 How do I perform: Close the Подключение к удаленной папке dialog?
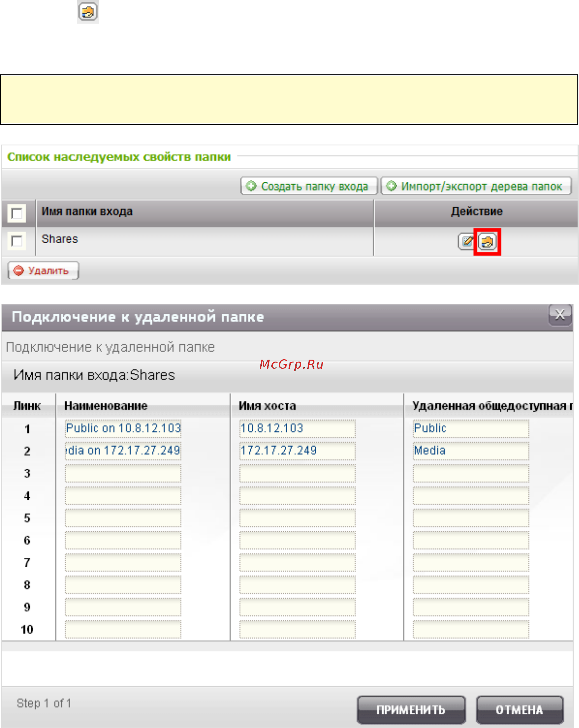560,315
